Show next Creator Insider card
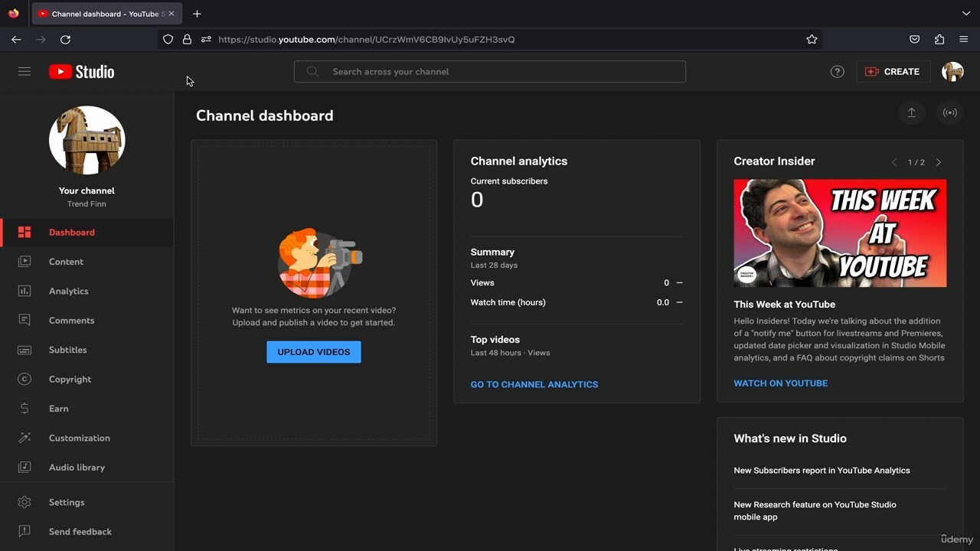Screen dimensions: 980x551 (x=939, y=162)
